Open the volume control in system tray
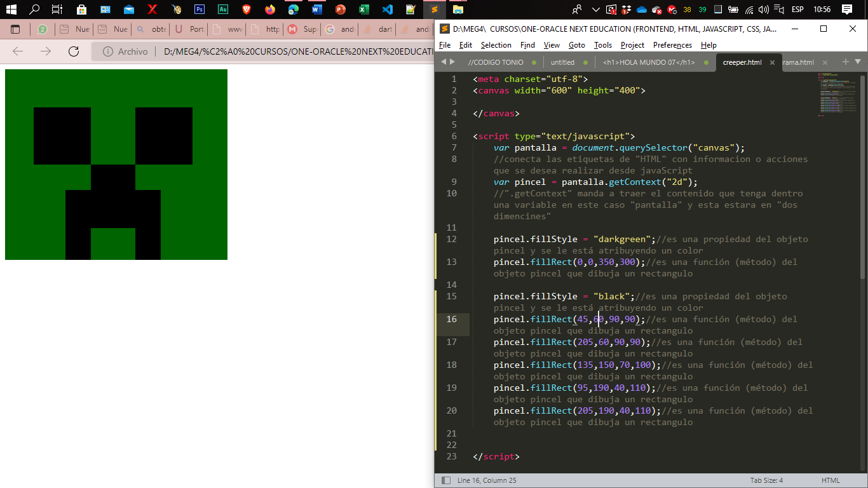The image size is (868, 488). click(x=763, y=10)
